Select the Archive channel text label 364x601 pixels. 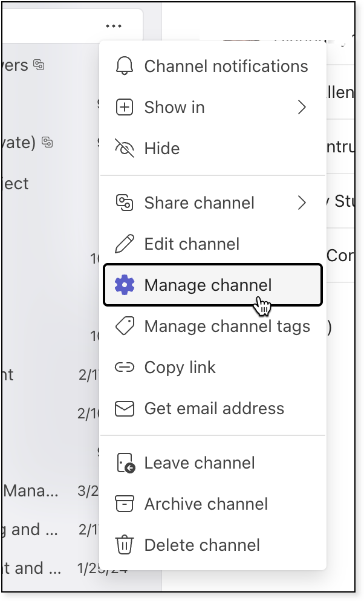pos(206,504)
